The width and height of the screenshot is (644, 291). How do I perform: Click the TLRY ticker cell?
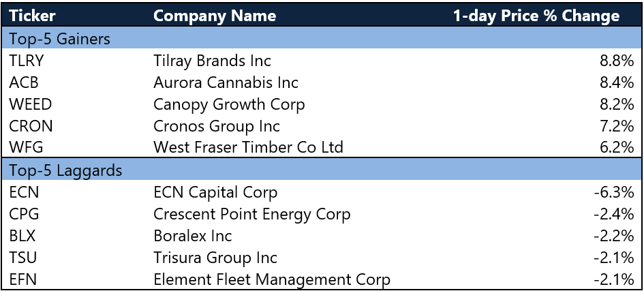26,61
